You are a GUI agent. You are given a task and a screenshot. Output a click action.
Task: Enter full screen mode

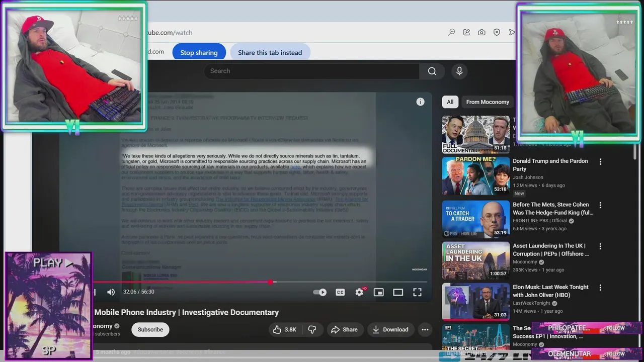pos(417,292)
